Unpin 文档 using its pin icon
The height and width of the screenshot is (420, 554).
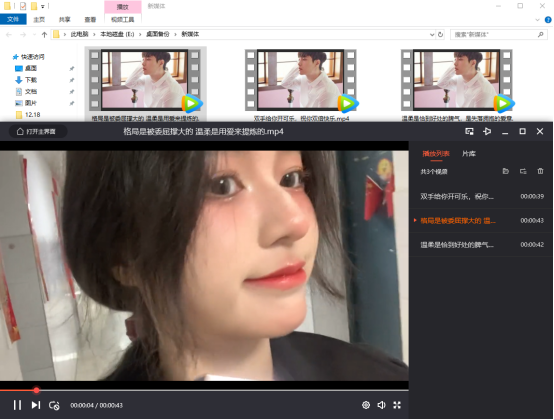click(x=72, y=92)
